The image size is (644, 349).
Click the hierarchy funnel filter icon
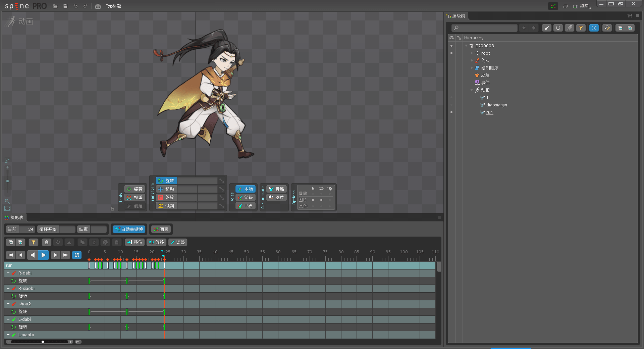coord(581,28)
